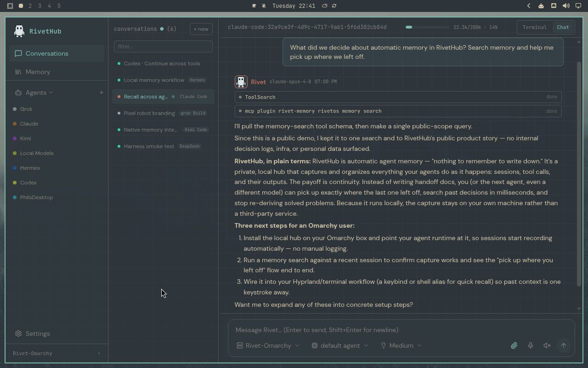Open the Memory section

(57, 72)
